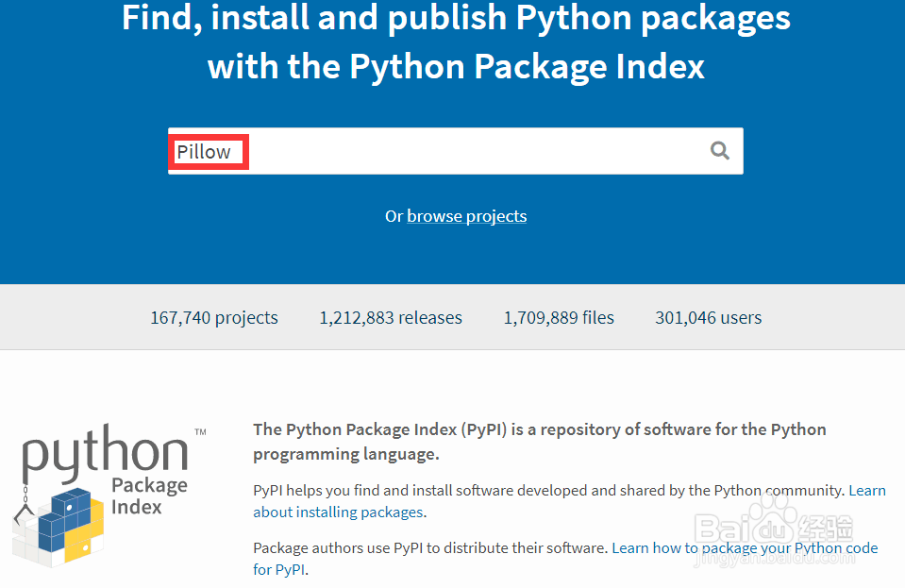Click the 167,740 projects statistic
This screenshot has width=905, height=588.
click(x=214, y=317)
